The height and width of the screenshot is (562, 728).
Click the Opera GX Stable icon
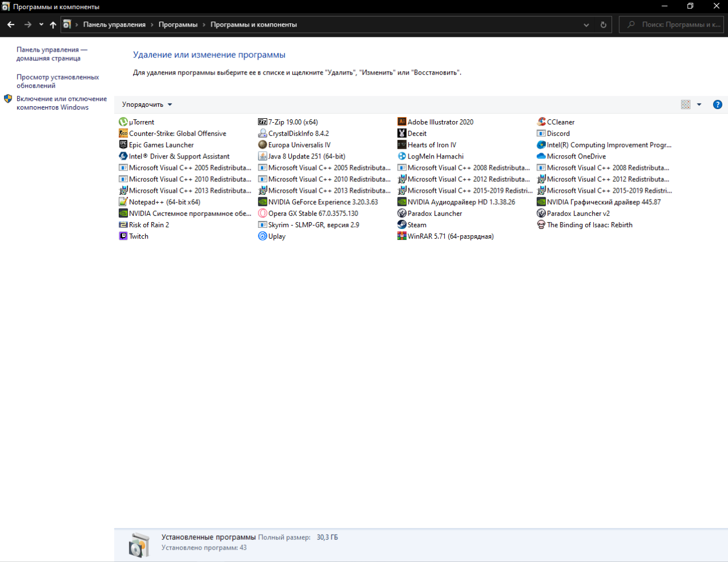[262, 213]
